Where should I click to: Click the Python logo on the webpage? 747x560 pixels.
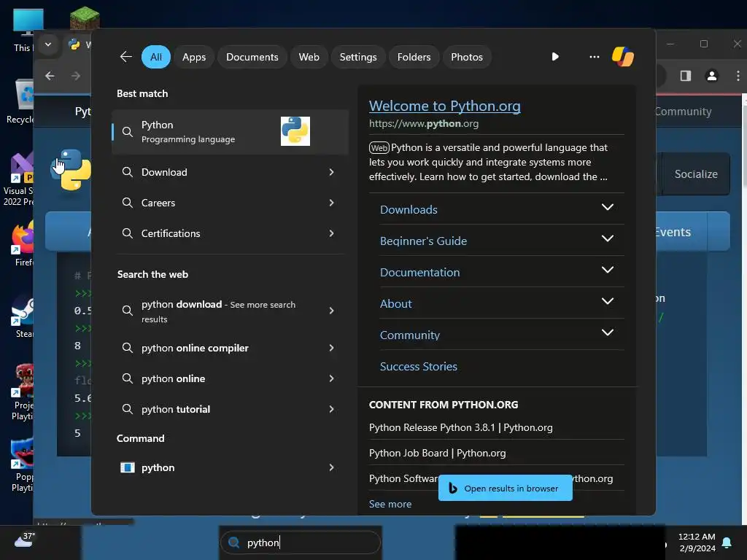[x=71, y=169]
